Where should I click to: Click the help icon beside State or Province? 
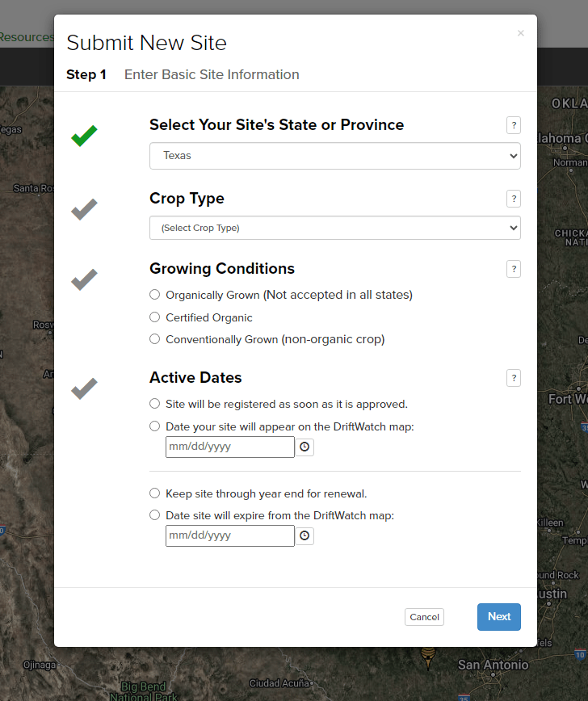[513, 125]
